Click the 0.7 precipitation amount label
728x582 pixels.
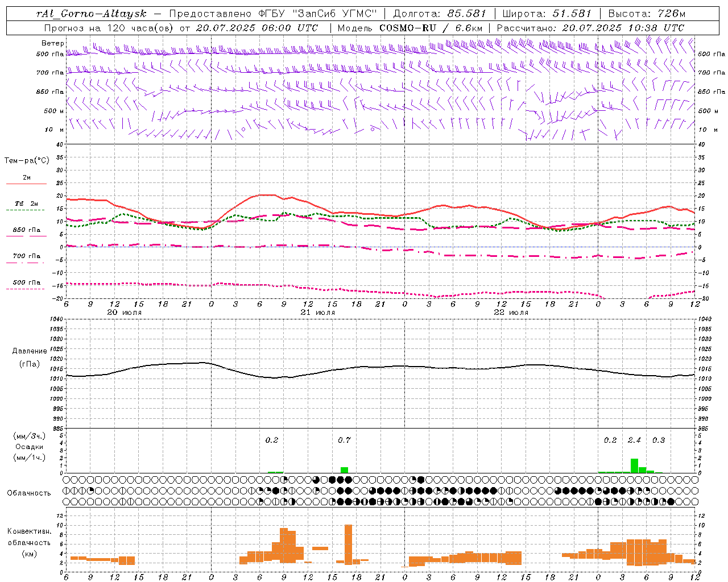tap(344, 440)
